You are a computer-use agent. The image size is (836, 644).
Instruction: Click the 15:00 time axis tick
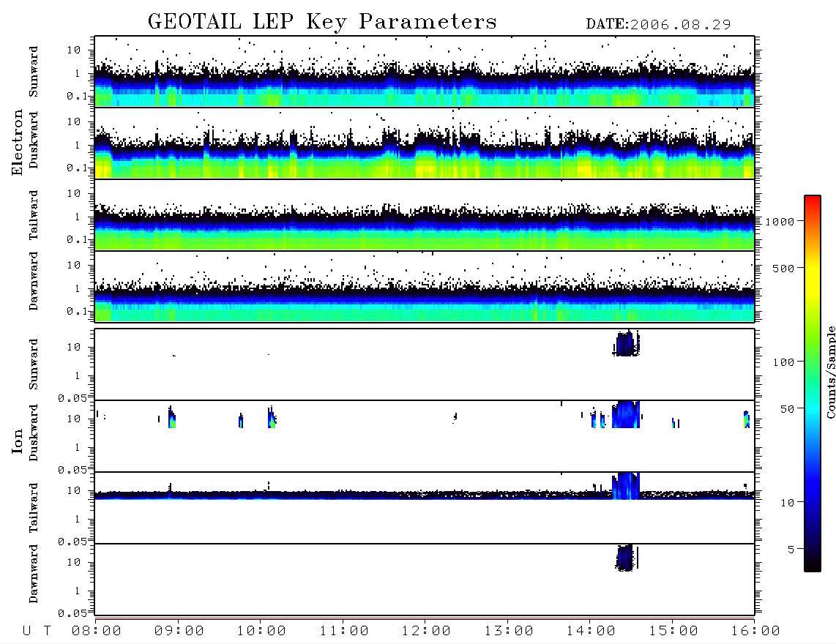click(x=673, y=631)
